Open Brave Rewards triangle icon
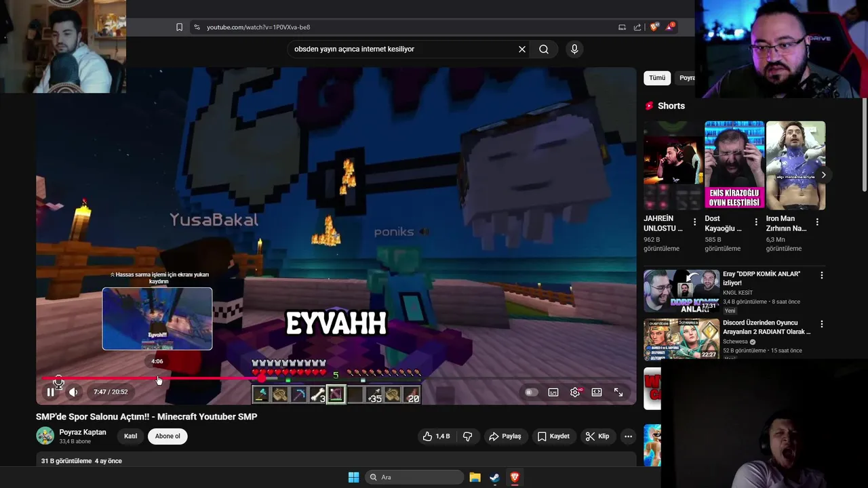 pos(671,27)
